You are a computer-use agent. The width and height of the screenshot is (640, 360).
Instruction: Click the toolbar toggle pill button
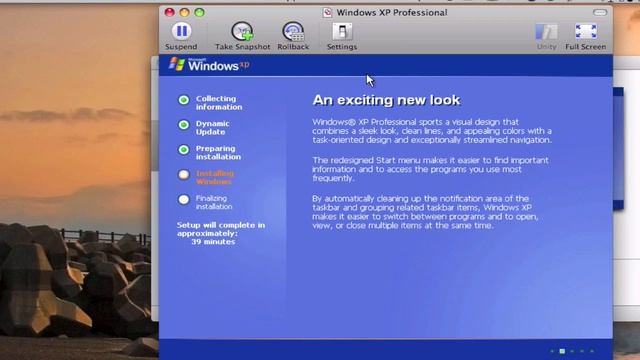[x=600, y=13]
